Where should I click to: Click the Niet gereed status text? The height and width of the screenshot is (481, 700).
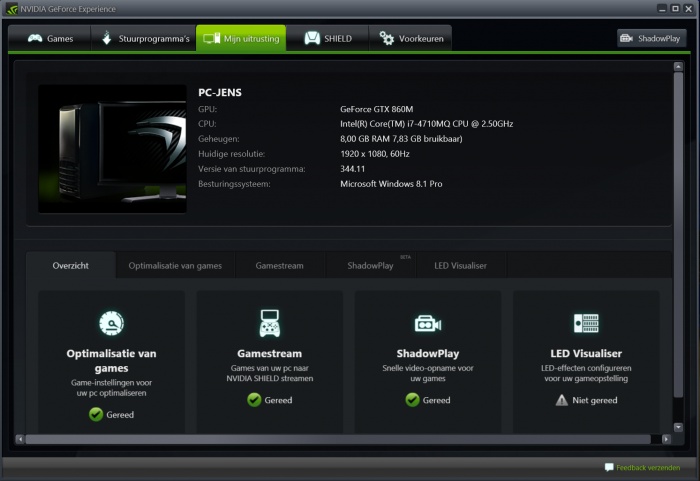pyautogui.click(x=595, y=400)
